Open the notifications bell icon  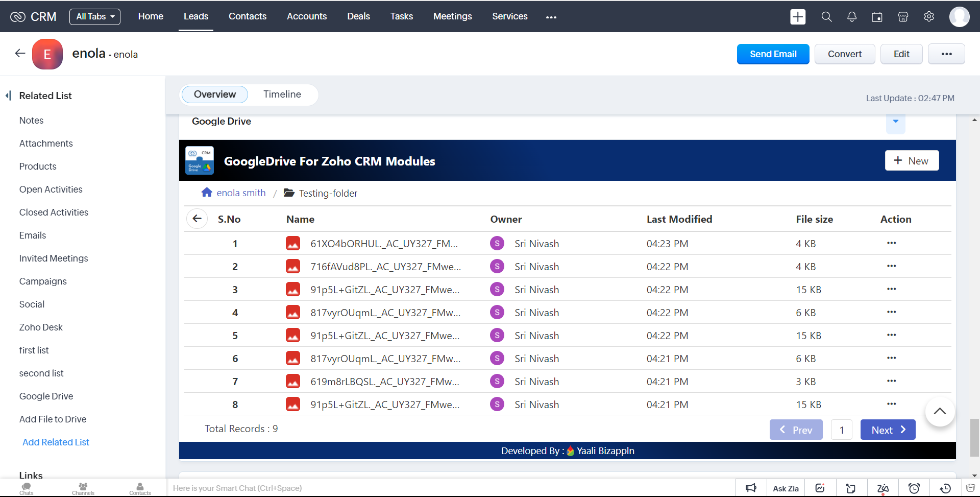click(x=851, y=17)
